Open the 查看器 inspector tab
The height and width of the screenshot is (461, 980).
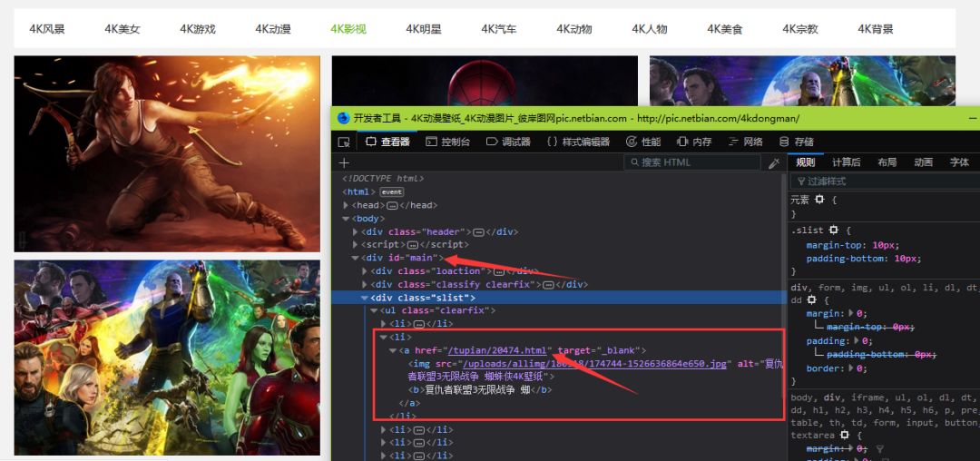[x=387, y=142]
